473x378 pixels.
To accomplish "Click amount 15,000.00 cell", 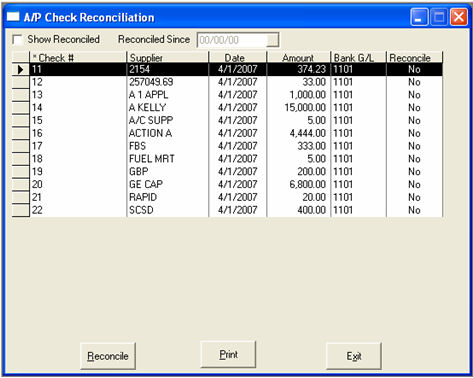I will click(299, 108).
